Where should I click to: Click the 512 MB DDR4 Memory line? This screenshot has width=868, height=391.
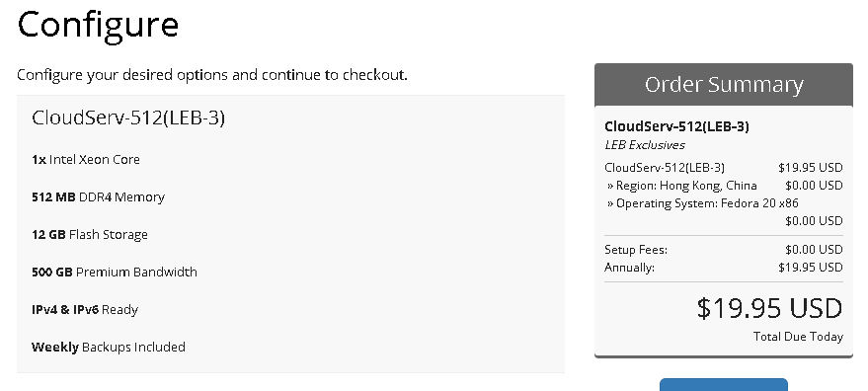click(x=98, y=197)
